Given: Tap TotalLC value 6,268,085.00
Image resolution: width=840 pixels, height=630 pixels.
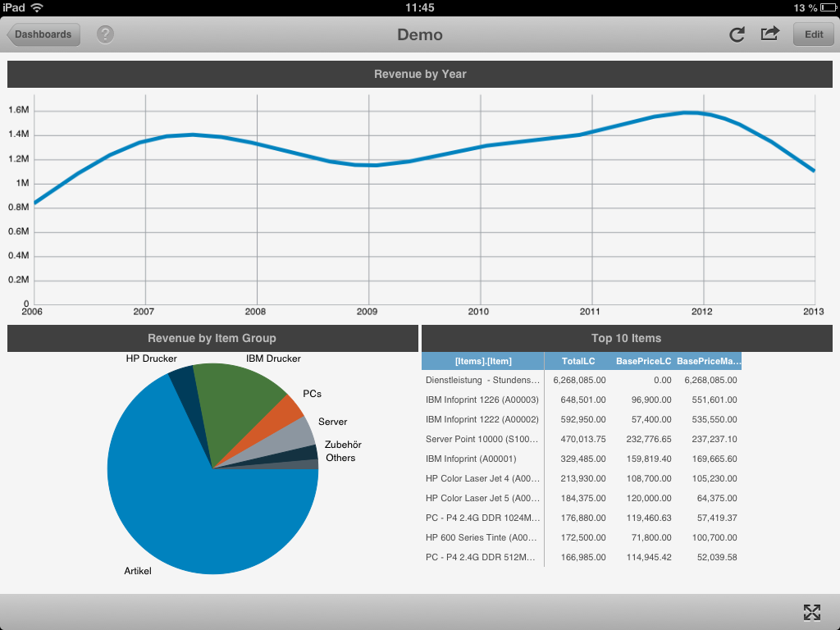Looking at the screenshot, I should (x=580, y=380).
